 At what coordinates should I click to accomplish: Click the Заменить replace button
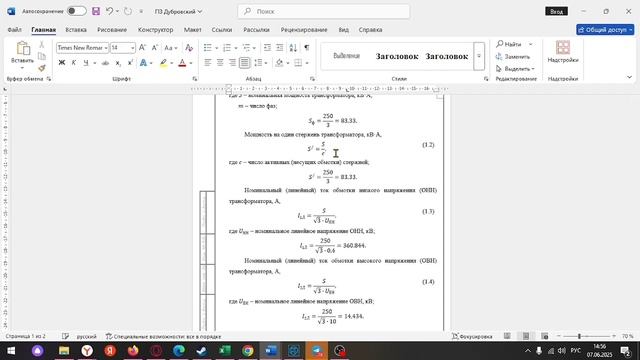tap(513, 56)
